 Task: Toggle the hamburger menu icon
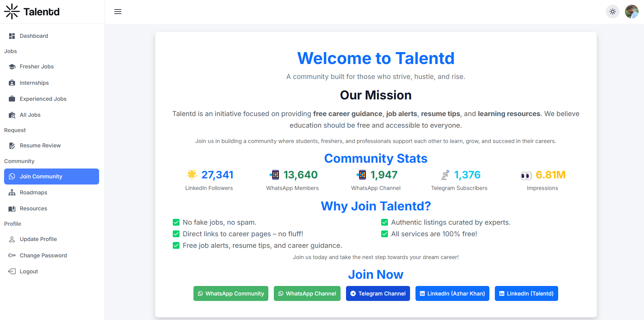(x=118, y=12)
